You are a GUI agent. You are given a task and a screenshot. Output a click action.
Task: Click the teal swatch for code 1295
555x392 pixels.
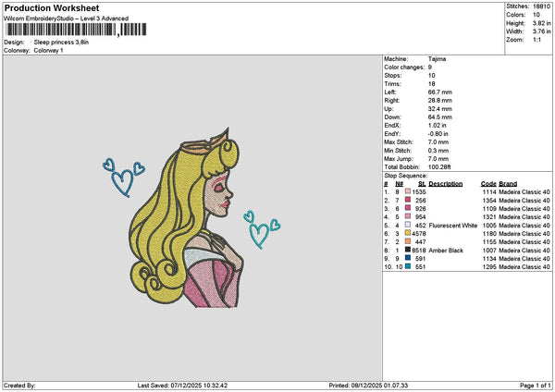(x=408, y=266)
